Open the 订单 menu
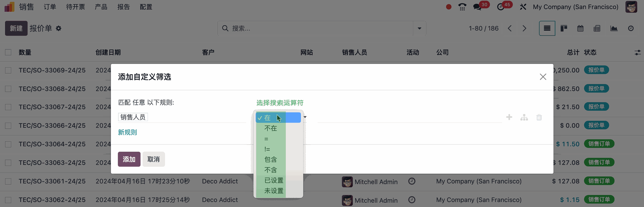The width and height of the screenshot is (644, 207). click(x=50, y=7)
